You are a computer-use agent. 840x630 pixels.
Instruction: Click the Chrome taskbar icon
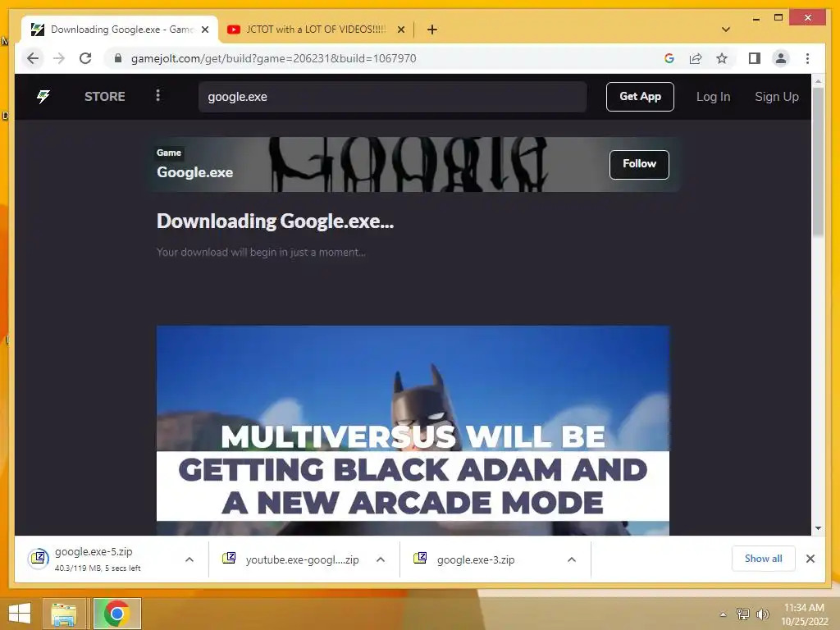click(x=116, y=614)
